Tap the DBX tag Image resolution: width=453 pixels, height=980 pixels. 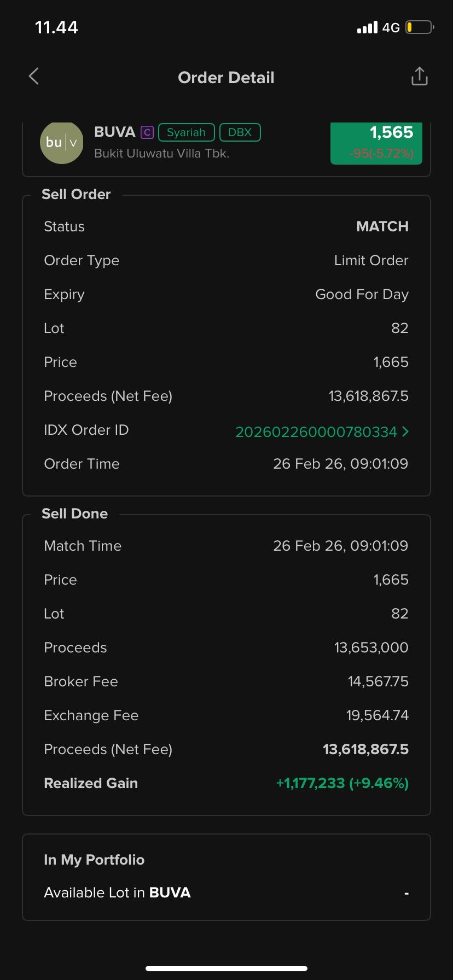click(240, 132)
